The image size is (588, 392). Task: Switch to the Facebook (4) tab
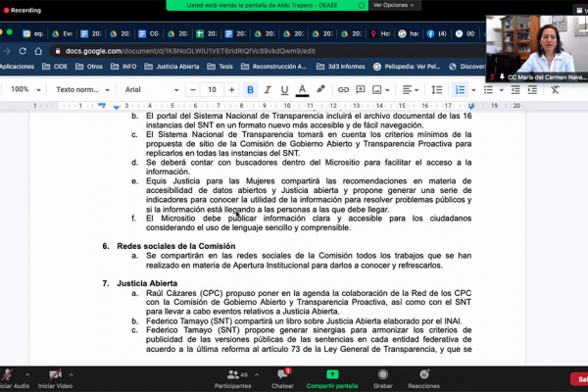(437, 33)
